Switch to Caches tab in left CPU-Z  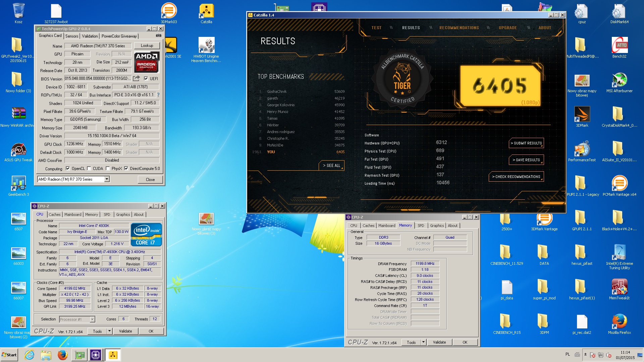coord(54,215)
